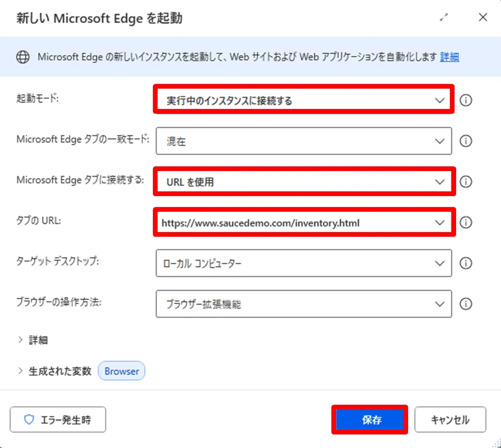Open the ローカル コンピューター target desktop dropdown
The image size is (501, 448).
pyautogui.click(x=304, y=263)
